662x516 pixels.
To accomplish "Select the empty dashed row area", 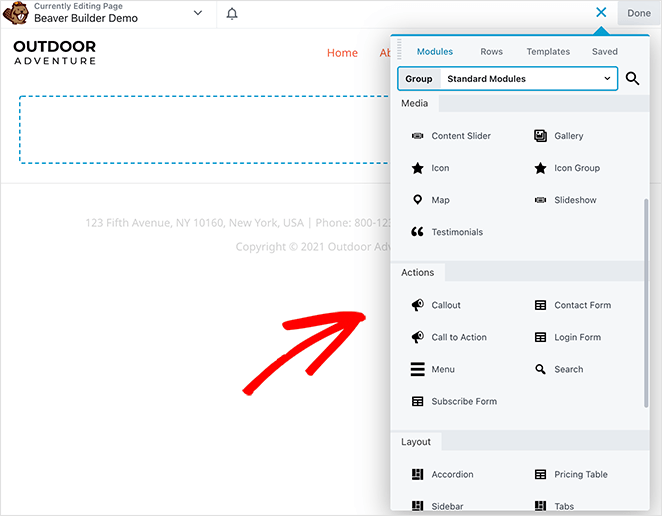I will (x=204, y=130).
